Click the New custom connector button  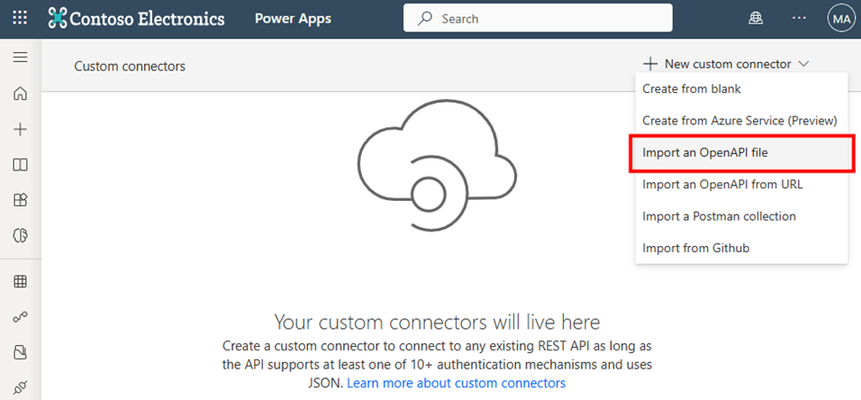(x=726, y=64)
